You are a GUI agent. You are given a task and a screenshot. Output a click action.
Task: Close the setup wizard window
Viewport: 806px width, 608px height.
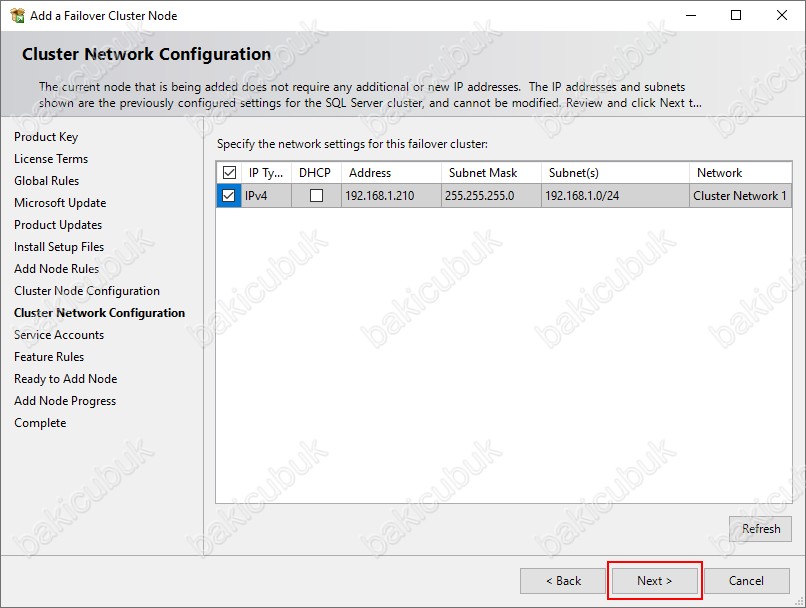[x=782, y=15]
